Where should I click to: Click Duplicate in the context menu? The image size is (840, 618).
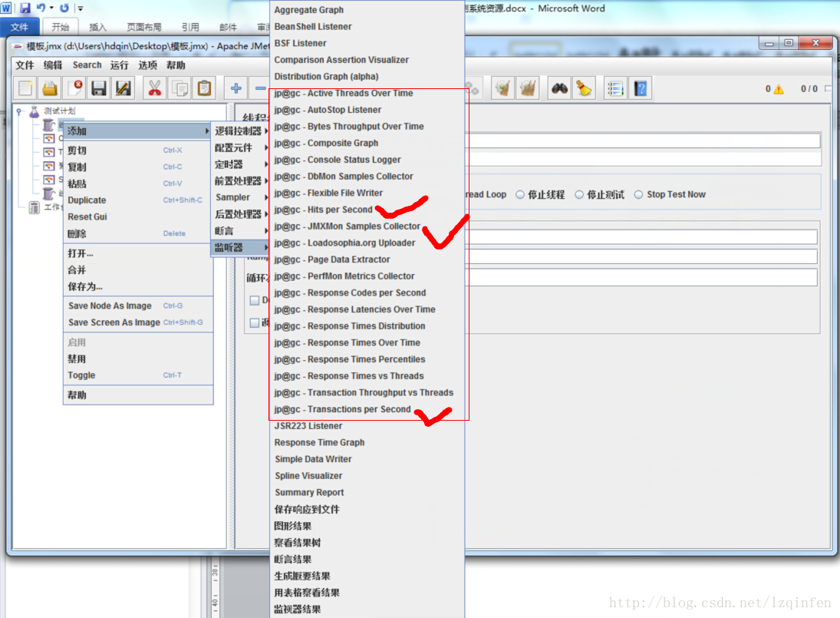(138, 200)
